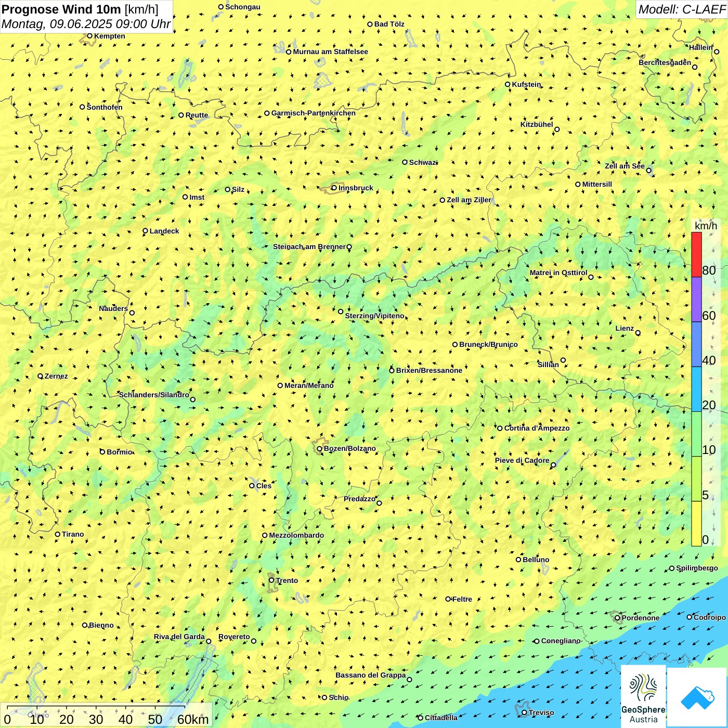
Task: Click the 'Sonthofen' label
Action: (x=105, y=107)
